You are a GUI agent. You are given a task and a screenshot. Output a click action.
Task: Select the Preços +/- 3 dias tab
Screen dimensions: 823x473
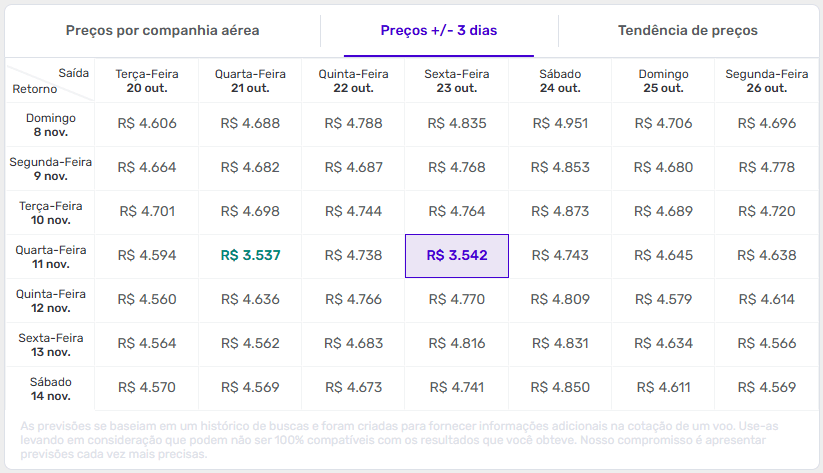point(438,31)
